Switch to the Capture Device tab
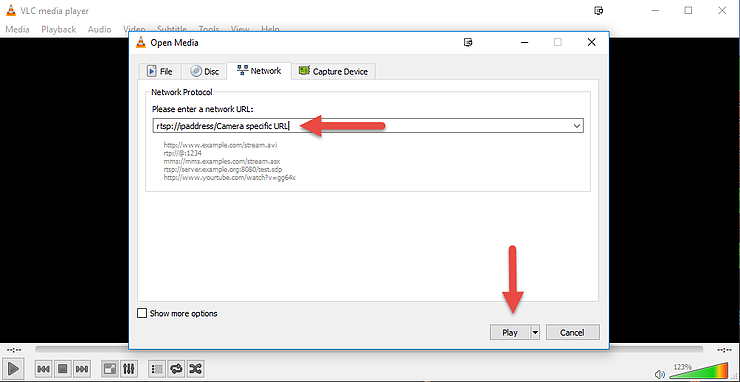The width and height of the screenshot is (740, 382). point(333,72)
